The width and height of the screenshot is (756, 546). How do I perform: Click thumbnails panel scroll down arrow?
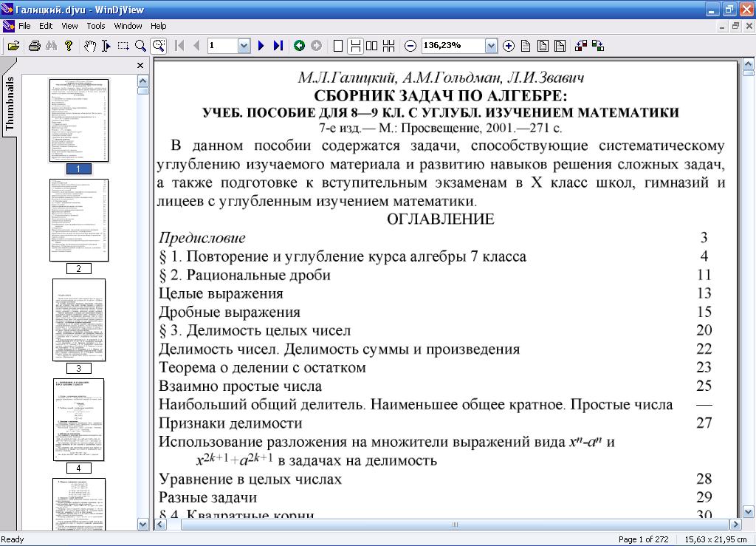click(142, 525)
